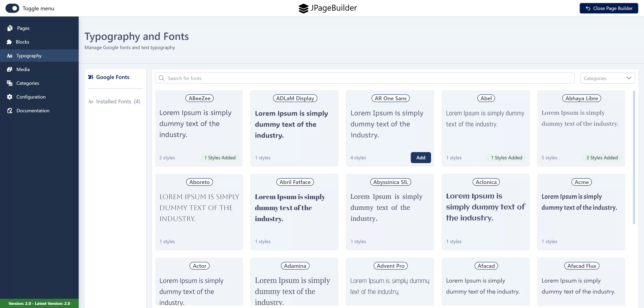The height and width of the screenshot is (308, 644).
Task: Click the Categories sidebar icon
Action: coord(9,83)
